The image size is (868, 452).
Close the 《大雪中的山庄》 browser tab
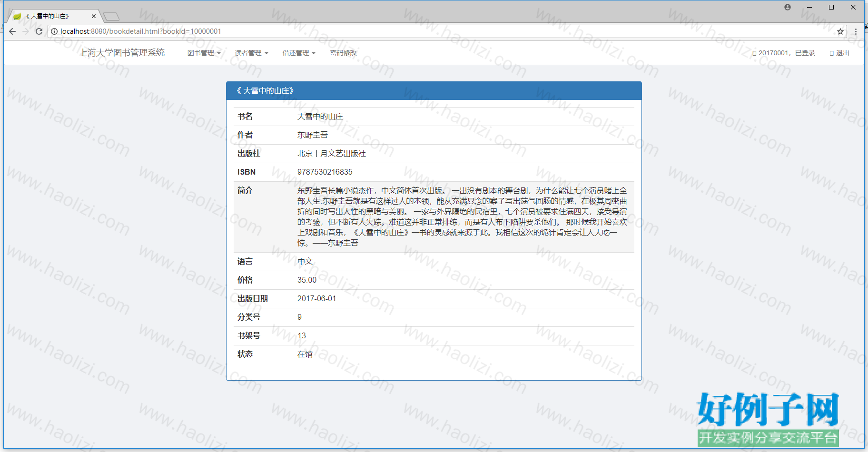tap(94, 16)
